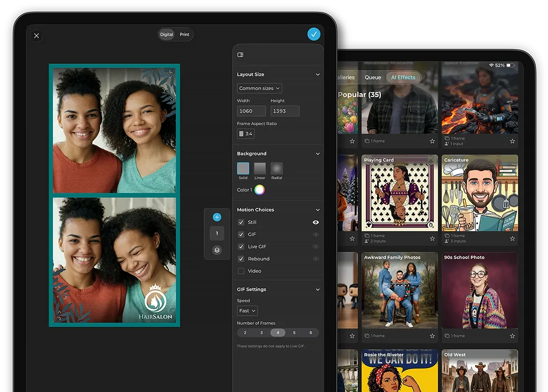Edit the Width field 1060
Screen dimensions: 548x392
(251, 111)
